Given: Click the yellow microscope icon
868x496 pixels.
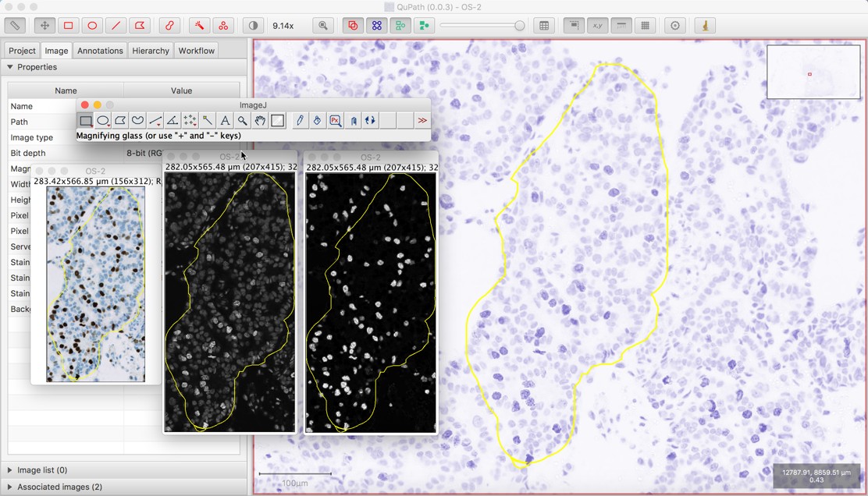Looking at the screenshot, I should point(705,26).
